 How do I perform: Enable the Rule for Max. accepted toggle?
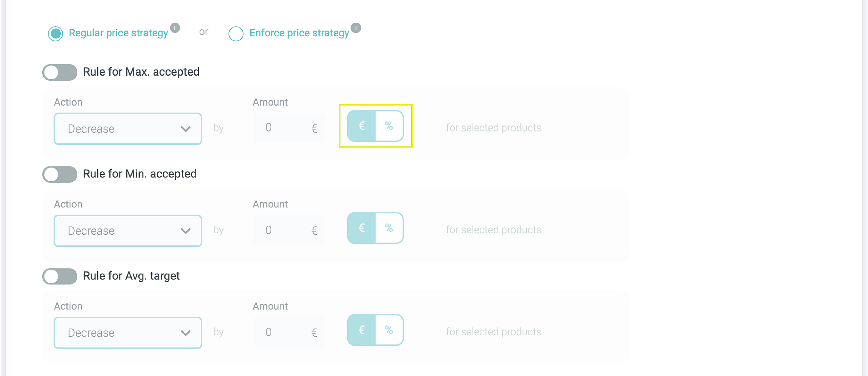coord(60,72)
